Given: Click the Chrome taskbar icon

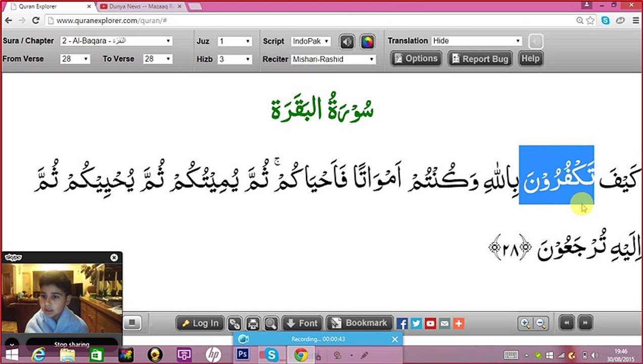Looking at the screenshot, I should (x=301, y=355).
